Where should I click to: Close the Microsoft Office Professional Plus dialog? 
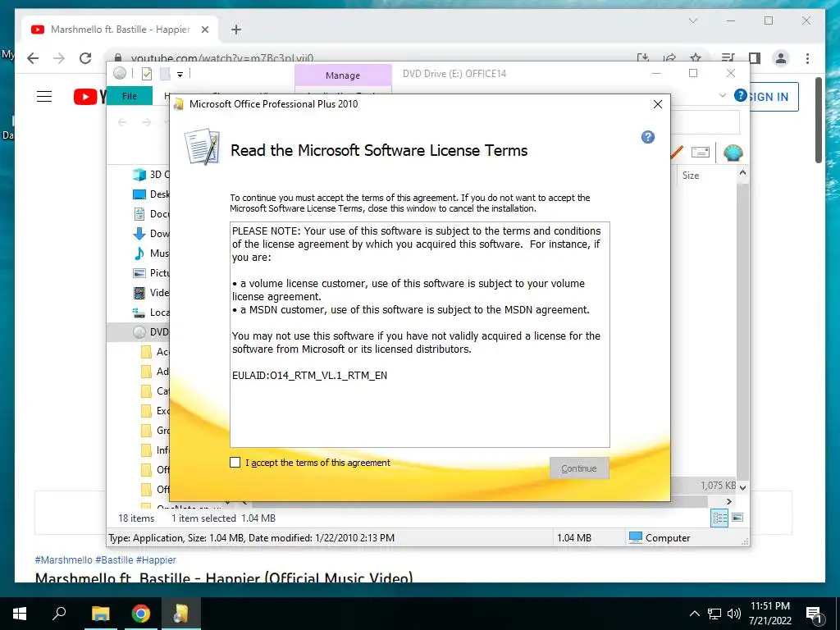658,104
